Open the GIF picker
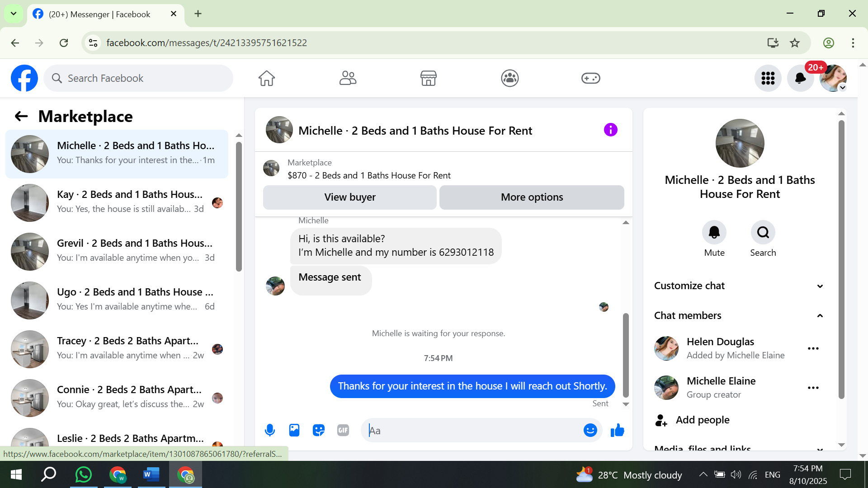This screenshot has width=868, height=488. (x=343, y=430)
